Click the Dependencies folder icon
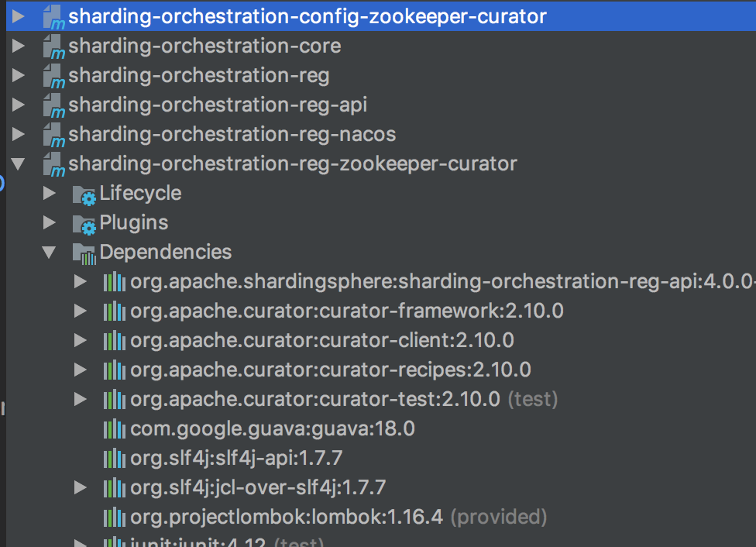The width and height of the screenshot is (756, 547). tap(84, 253)
